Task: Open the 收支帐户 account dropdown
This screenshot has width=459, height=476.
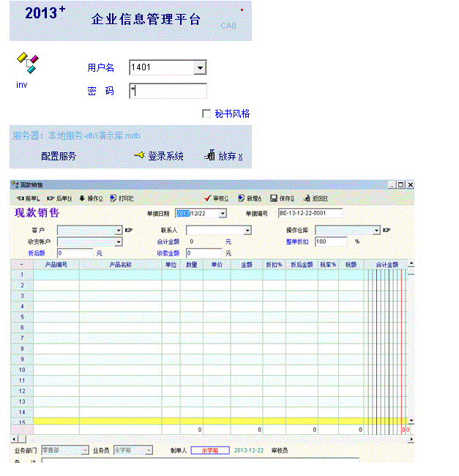Action: [x=118, y=241]
